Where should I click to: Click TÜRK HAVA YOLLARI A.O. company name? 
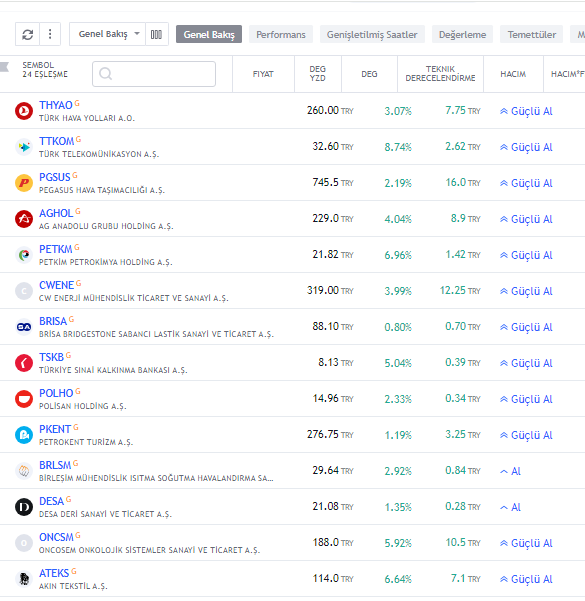pos(87,118)
